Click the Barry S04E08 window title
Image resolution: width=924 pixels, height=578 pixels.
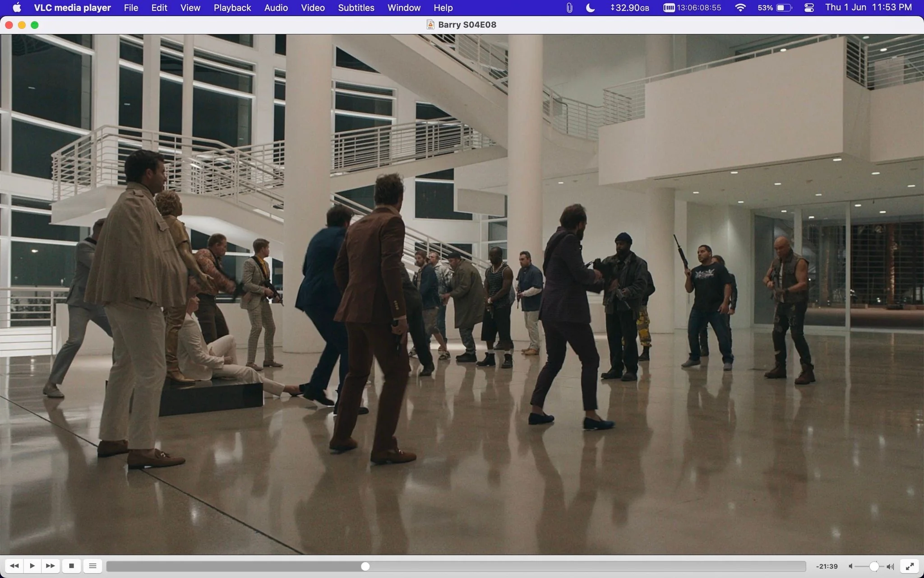(x=467, y=25)
